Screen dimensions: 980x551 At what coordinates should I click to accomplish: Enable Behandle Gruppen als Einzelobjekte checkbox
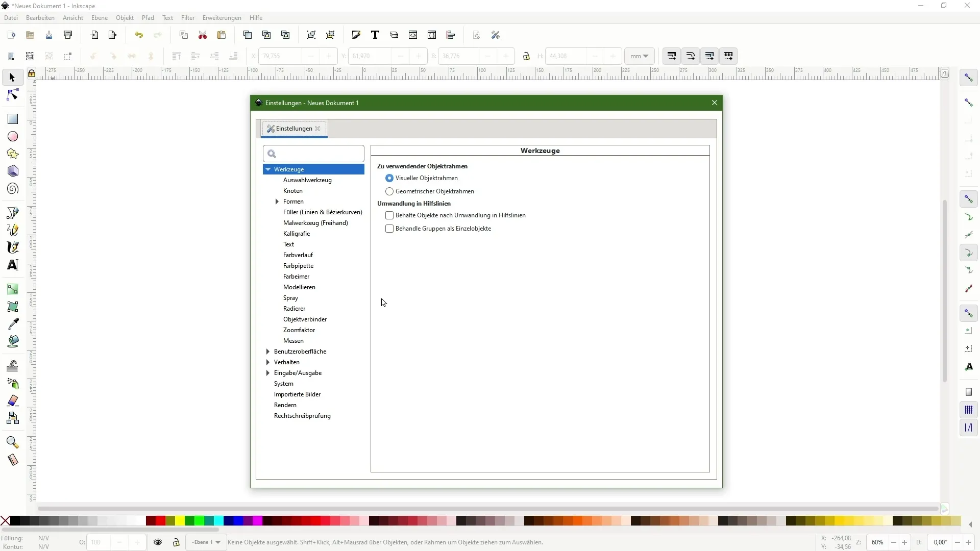pyautogui.click(x=389, y=229)
